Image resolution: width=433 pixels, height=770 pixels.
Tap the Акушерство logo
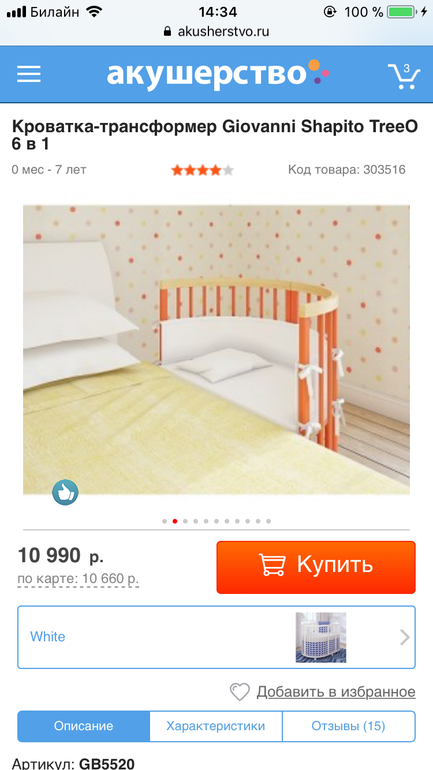pyautogui.click(x=217, y=74)
